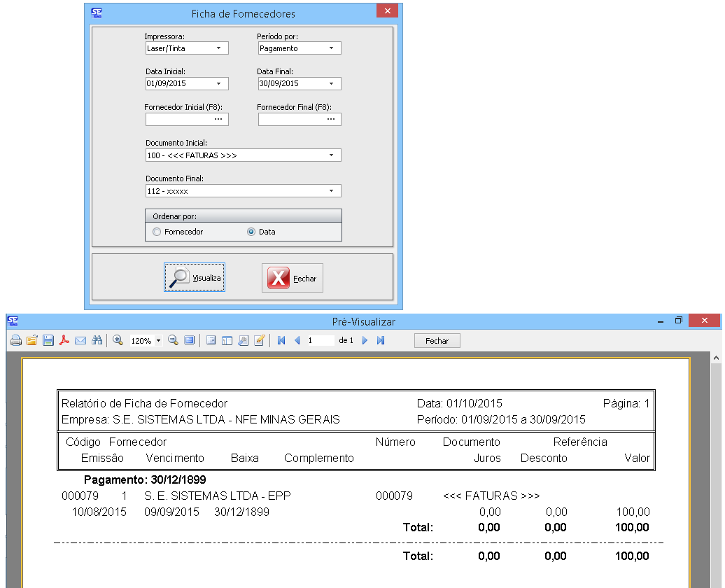Save report using floppy disk icon

coord(48,340)
